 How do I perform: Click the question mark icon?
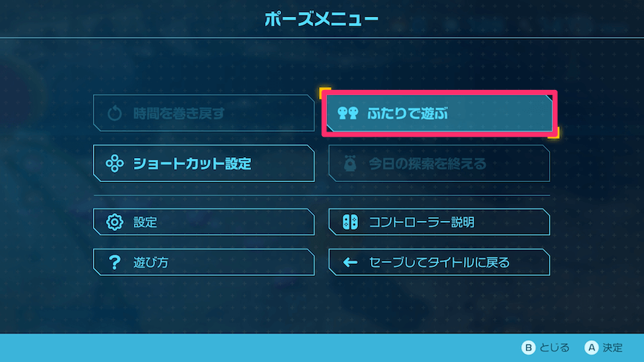(x=114, y=262)
